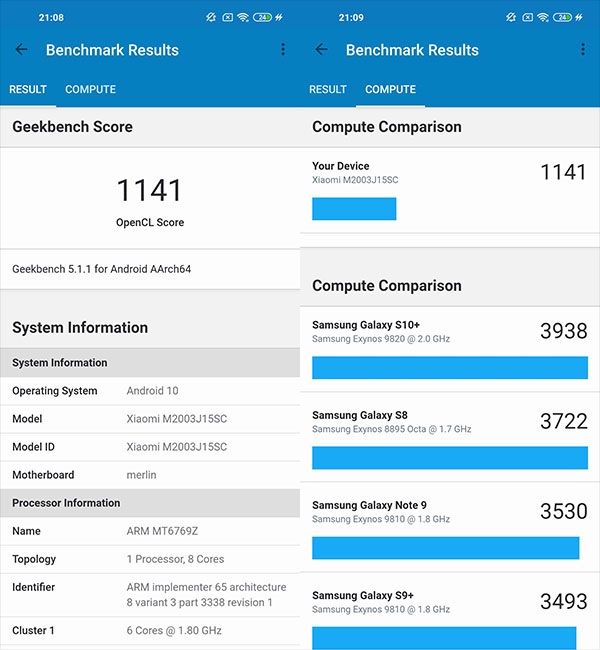Viewport: 600px width, 650px height.
Task: Open the three-dot overflow menu on the 21:09 screen
Action: 583,50
